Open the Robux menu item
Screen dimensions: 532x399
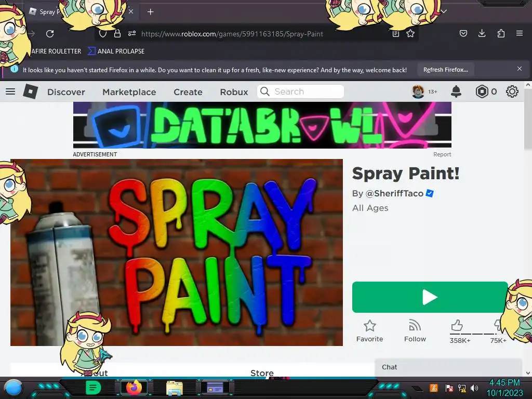pyautogui.click(x=234, y=92)
